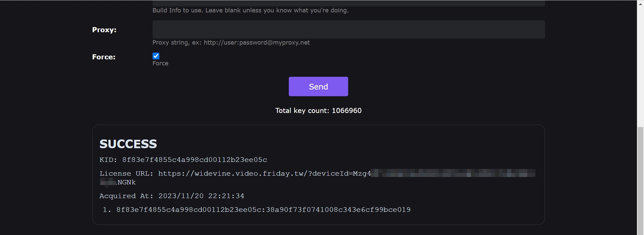Click the blurred deviceId portion of URL
Image resolution: width=644 pixels, height=235 pixels.
[453, 174]
